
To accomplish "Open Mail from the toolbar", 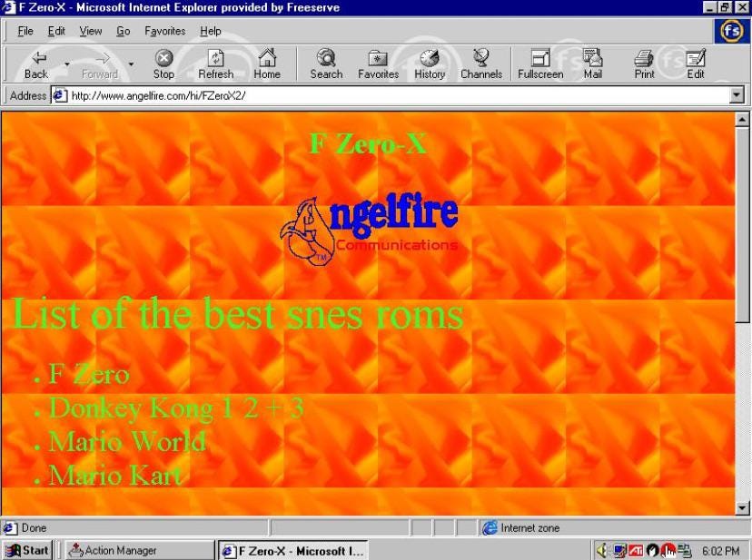I will coord(592,62).
